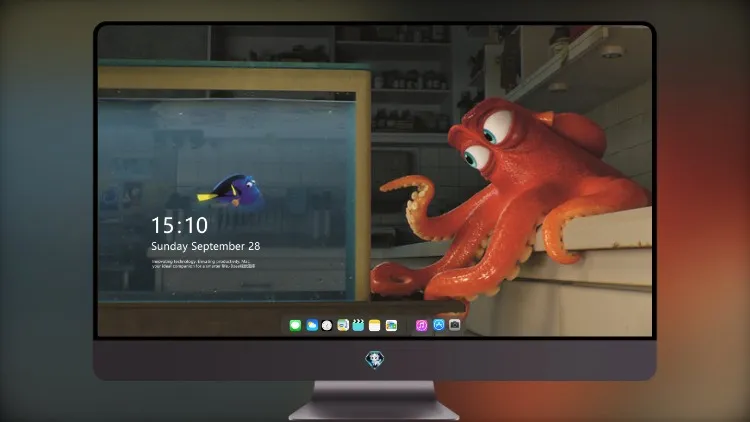This screenshot has width=750, height=422.
Task: Click the Sunday September 28 date text
Action: (206, 246)
